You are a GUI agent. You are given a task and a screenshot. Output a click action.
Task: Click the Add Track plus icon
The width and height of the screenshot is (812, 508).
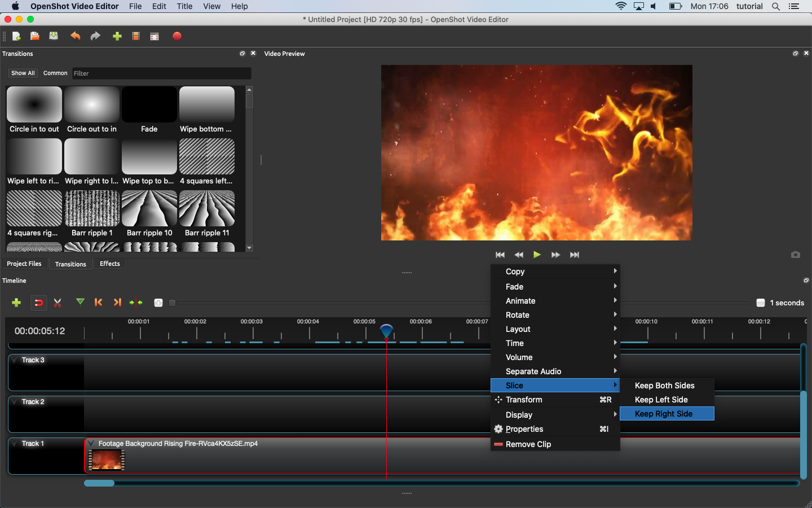point(16,303)
